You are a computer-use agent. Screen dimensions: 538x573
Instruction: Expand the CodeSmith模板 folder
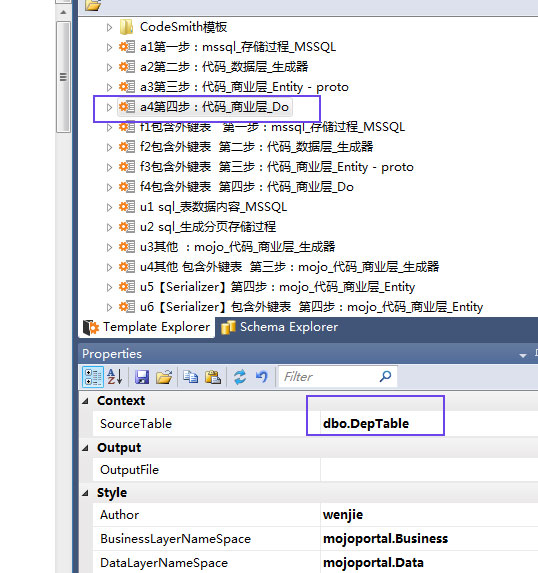pos(109,27)
